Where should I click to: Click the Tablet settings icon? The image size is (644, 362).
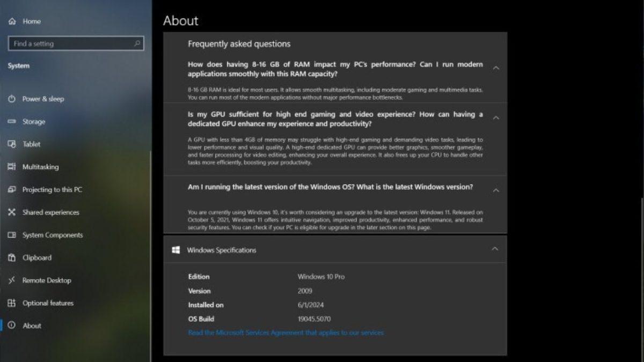(x=11, y=144)
